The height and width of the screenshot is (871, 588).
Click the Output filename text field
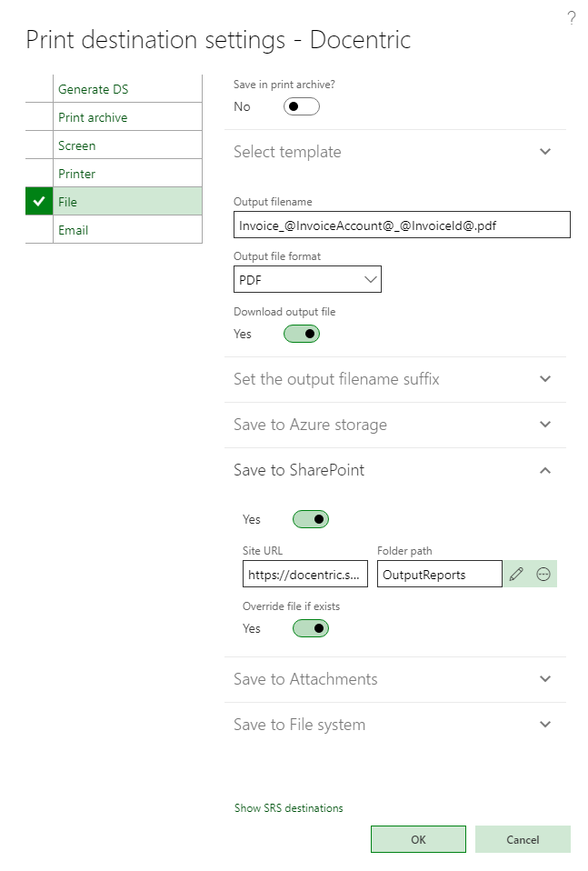pos(402,225)
